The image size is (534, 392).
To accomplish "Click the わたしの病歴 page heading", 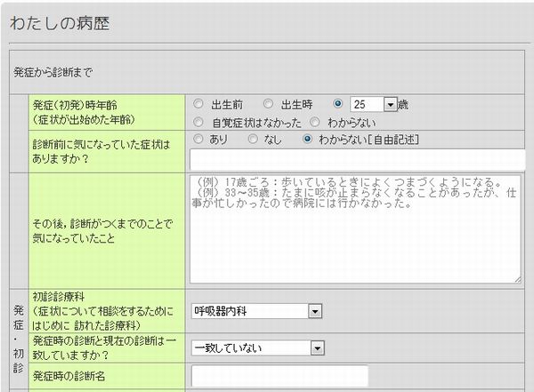I will click(60, 24).
